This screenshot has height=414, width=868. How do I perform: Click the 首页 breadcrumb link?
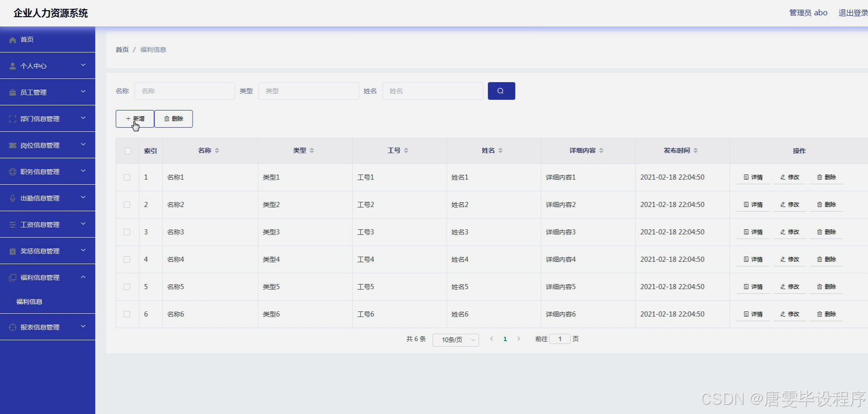click(122, 50)
